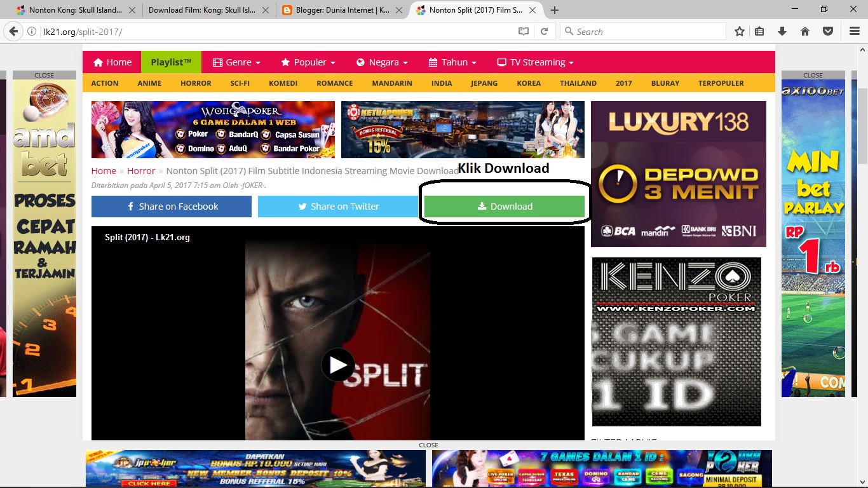Close the Nonton Kong: Skull Island tab
Image resolution: width=868 pixels, height=488 pixels.
(x=132, y=10)
